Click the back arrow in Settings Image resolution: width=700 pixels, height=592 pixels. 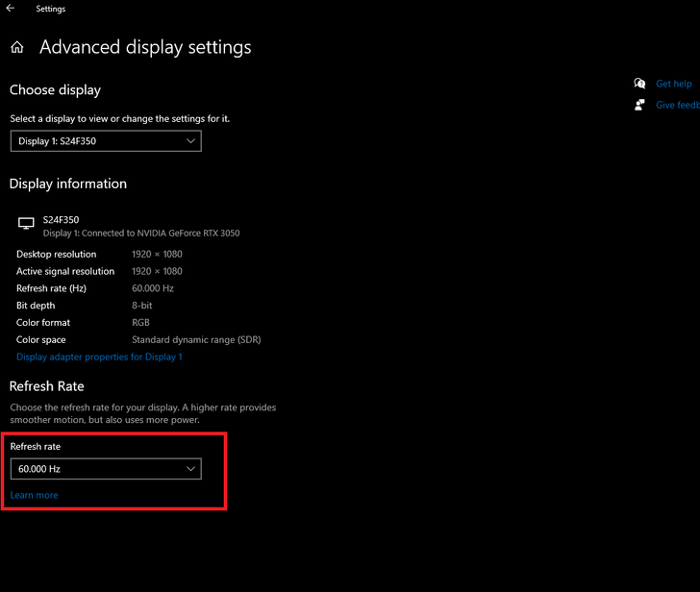(x=11, y=9)
